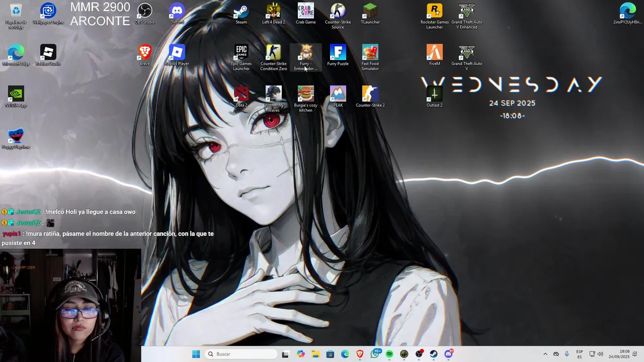644x362 pixels.
Task: Open Brave browser from the taskbar
Action: [360, 354]
